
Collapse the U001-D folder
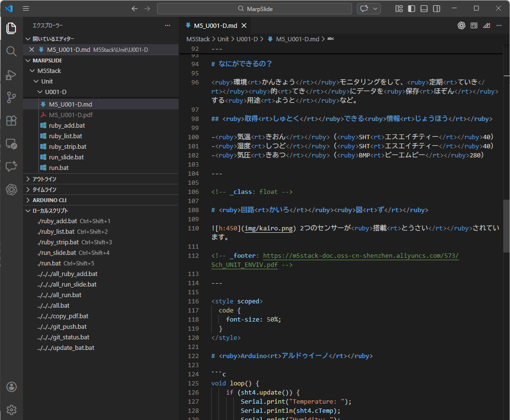[x=55, y=92]
